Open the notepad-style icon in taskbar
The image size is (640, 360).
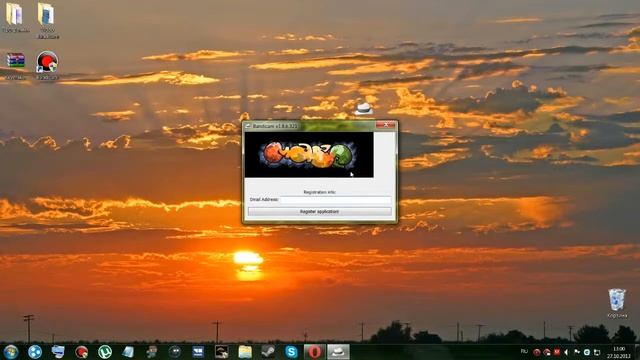tap(128, 351)
